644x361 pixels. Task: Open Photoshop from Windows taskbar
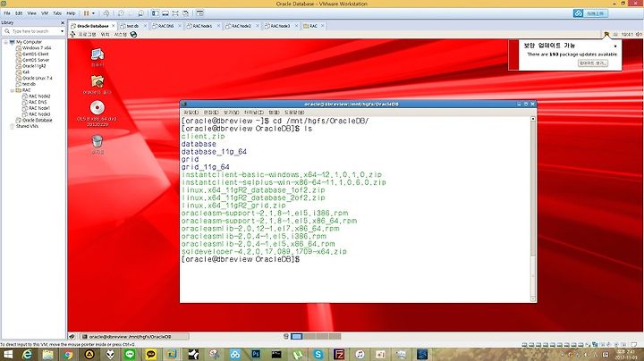(x=256, y=354)
